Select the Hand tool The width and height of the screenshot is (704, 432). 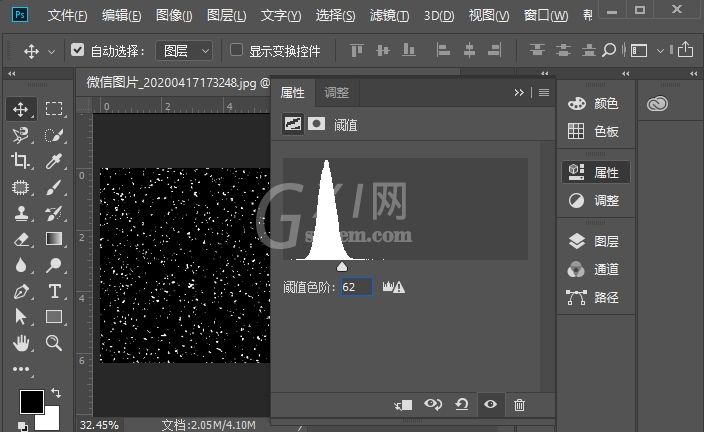[21, 344]
